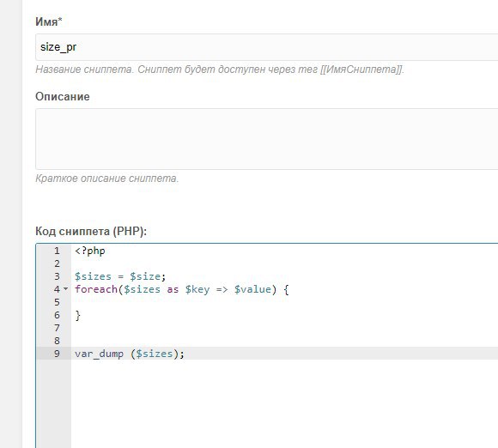Focus the Описание description textarea
This screenshot has height=448, width=498.
click(x=266, y=139)
